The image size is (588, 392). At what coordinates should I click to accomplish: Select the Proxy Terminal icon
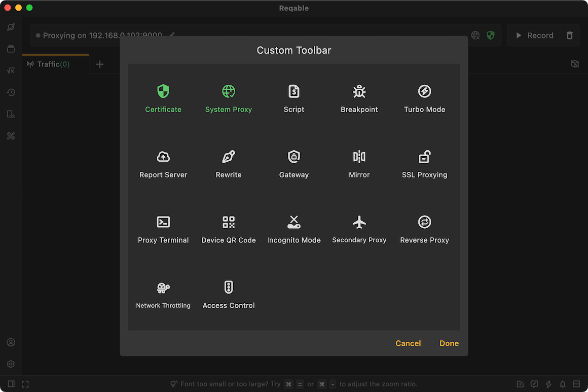[163, 222]
